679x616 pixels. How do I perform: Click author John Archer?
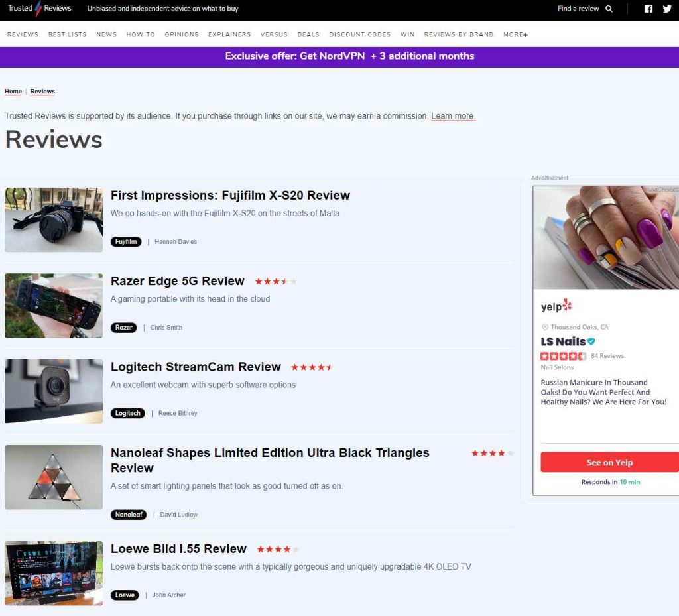pos(169,595)
